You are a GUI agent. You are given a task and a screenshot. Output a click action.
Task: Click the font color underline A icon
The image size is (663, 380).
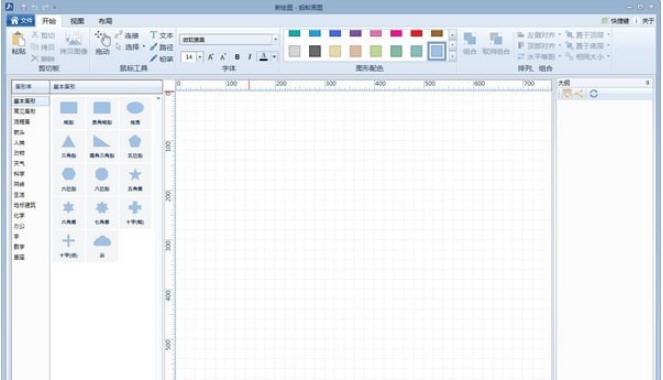(x=264, y=57)
